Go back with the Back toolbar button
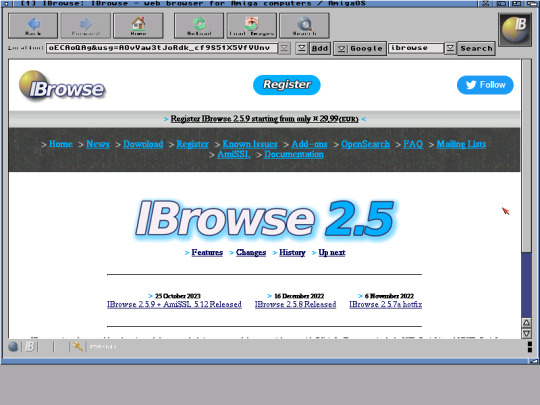 click(x=33, y=26)
